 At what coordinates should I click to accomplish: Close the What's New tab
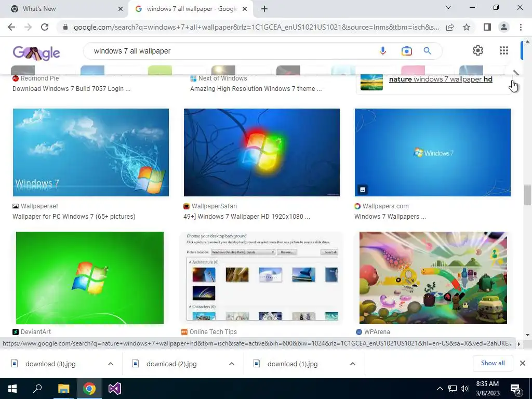121,9
